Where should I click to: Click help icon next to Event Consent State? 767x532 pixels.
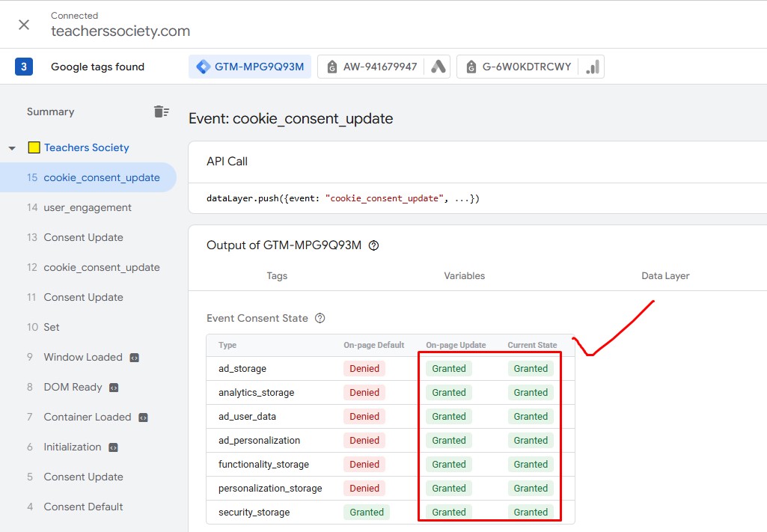(320, 318)
